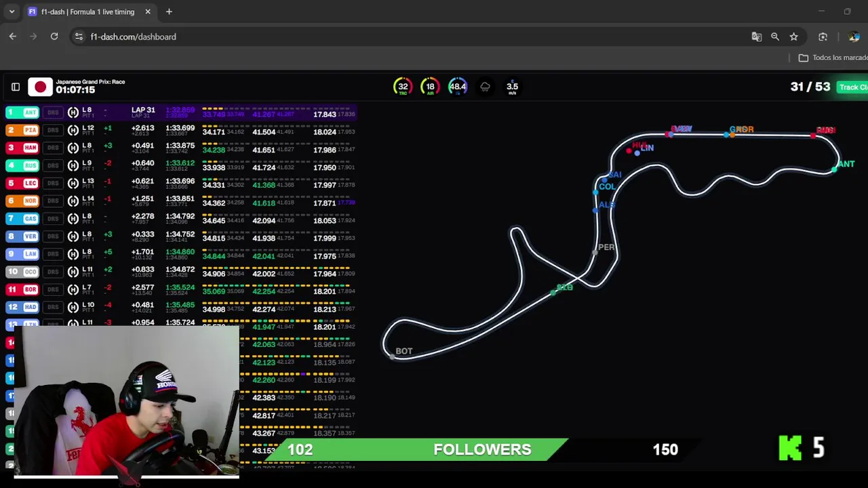Click the DRS indicator in PIA row

click(x=53, y=130)
